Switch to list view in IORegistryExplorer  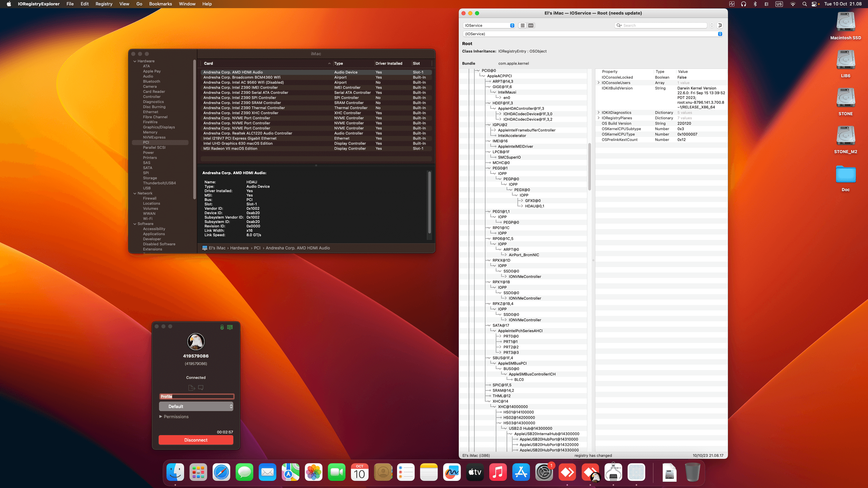click(523, 25)
